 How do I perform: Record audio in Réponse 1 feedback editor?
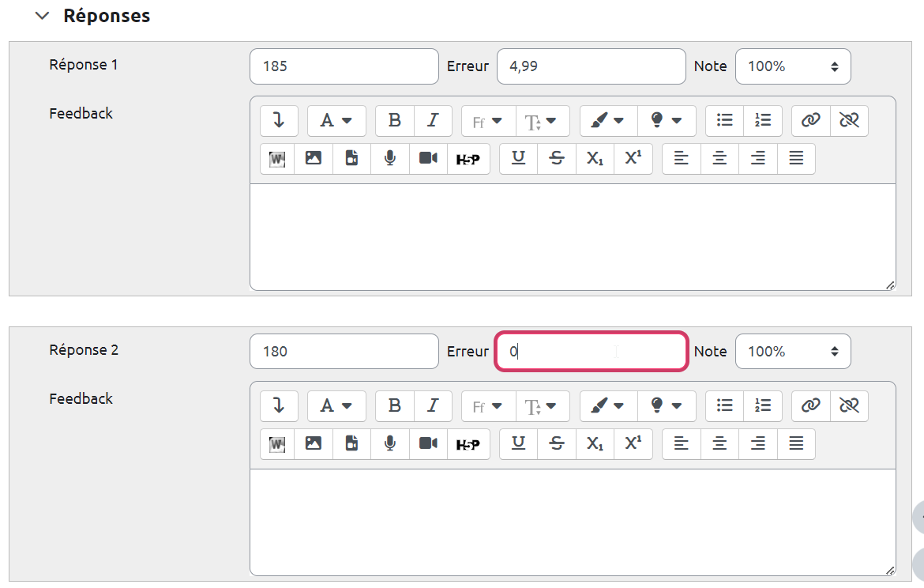pos(390,159)
